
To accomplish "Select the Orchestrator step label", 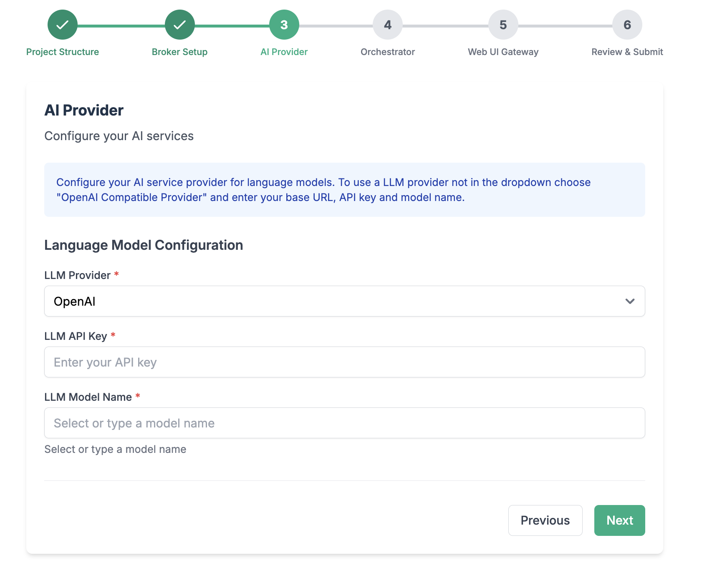I will pos(388,52).
